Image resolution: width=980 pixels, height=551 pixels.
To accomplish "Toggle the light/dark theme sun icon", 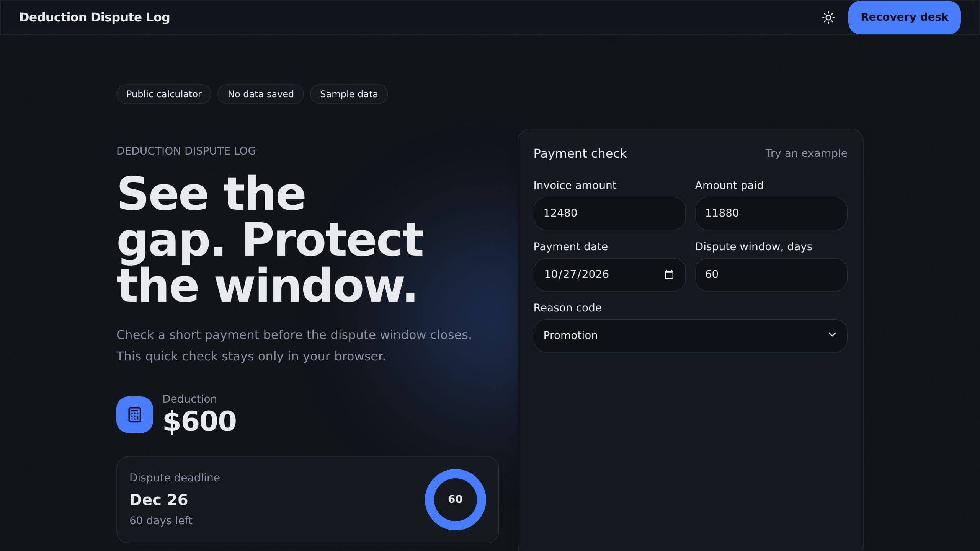I will coord(828,18).
